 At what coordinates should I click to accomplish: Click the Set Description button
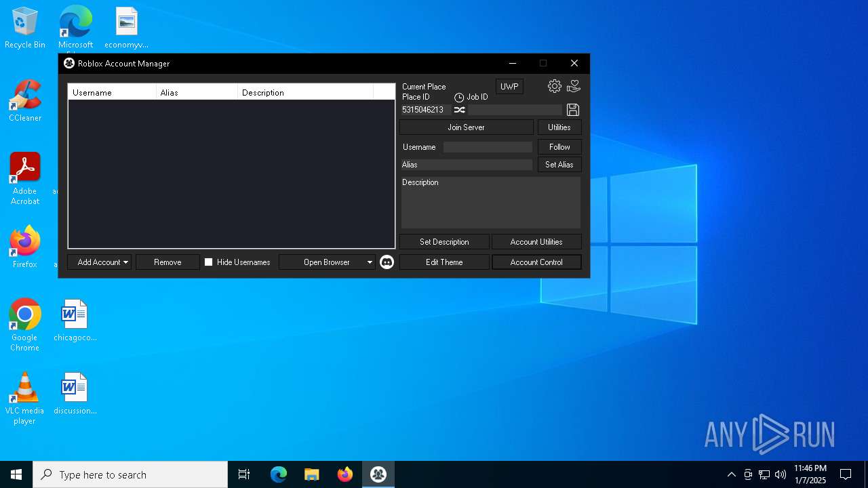[444, 242]
